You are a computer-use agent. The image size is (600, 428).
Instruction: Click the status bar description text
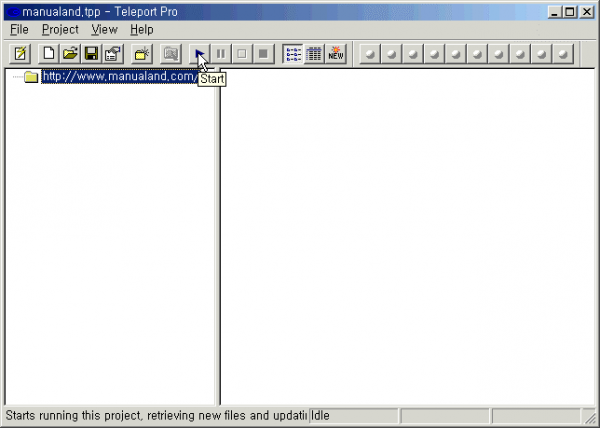coord(156,415)
